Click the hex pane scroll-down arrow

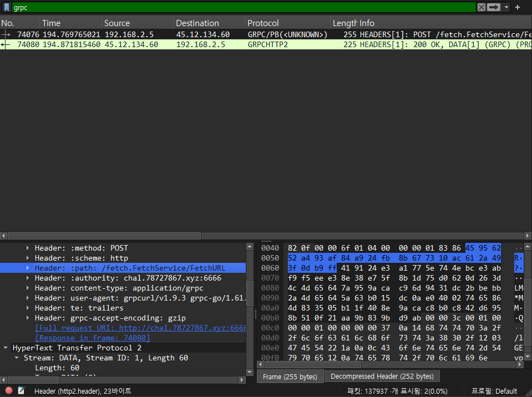(x=528, y=357)
